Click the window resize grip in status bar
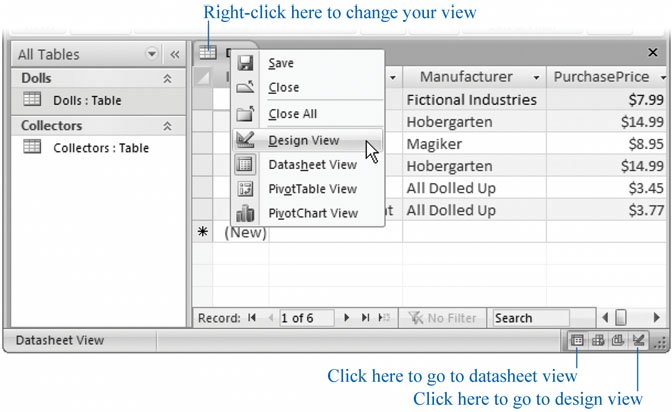672x412 pixels. [660, 342]
